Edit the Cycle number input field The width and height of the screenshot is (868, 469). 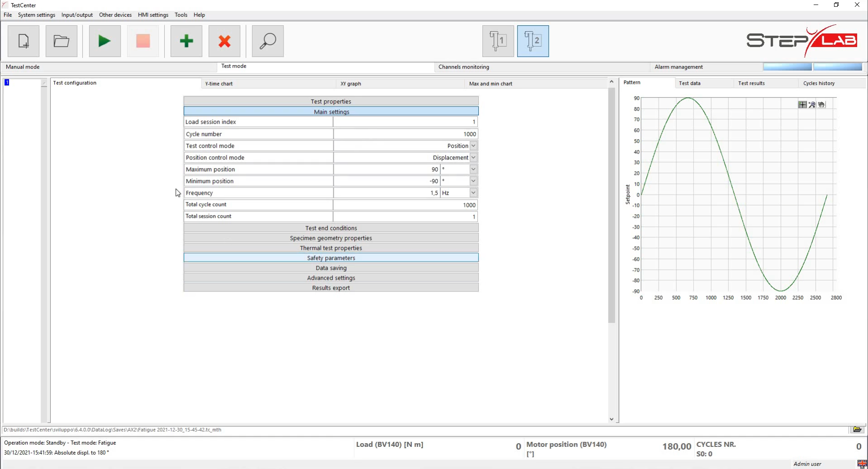coord(405,134)
